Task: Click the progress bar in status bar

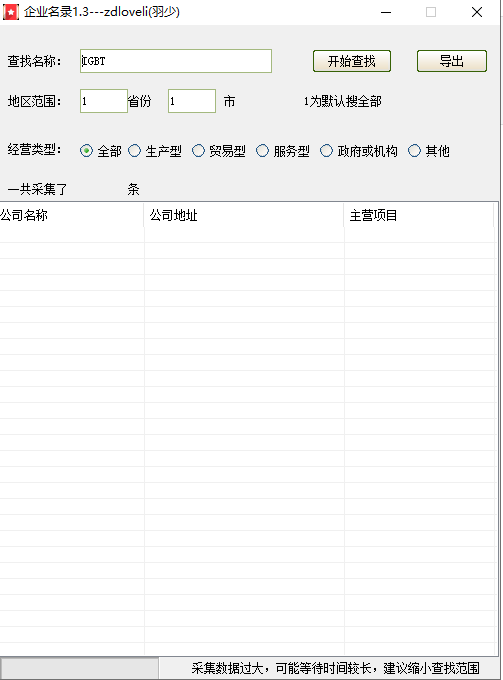Action: 79,668
